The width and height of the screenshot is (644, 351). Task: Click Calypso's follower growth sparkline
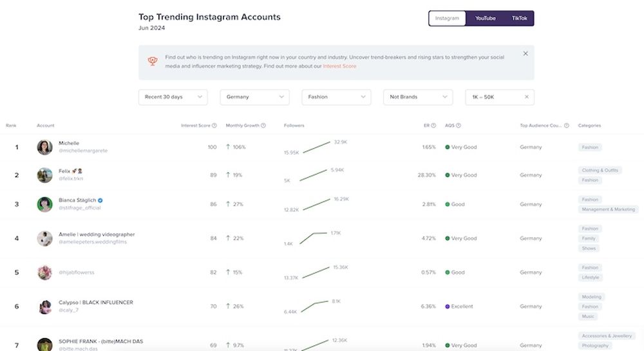click(x=315, y=307)
